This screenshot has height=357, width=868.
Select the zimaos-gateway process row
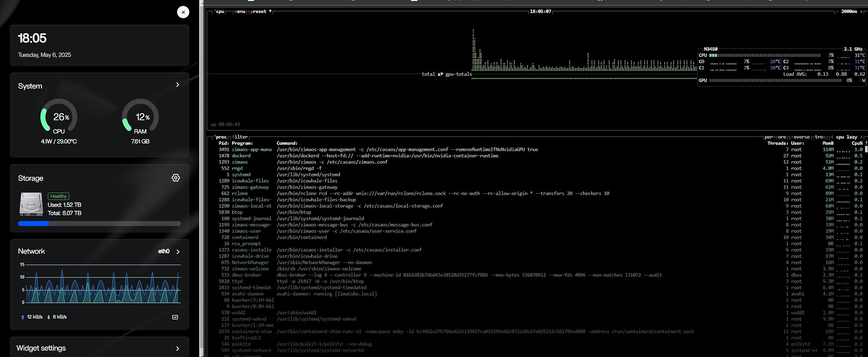point(537,187)
